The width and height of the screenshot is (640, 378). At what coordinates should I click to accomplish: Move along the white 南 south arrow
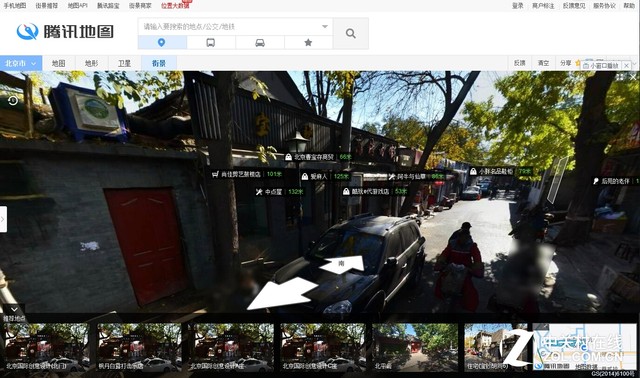[342, 264]
